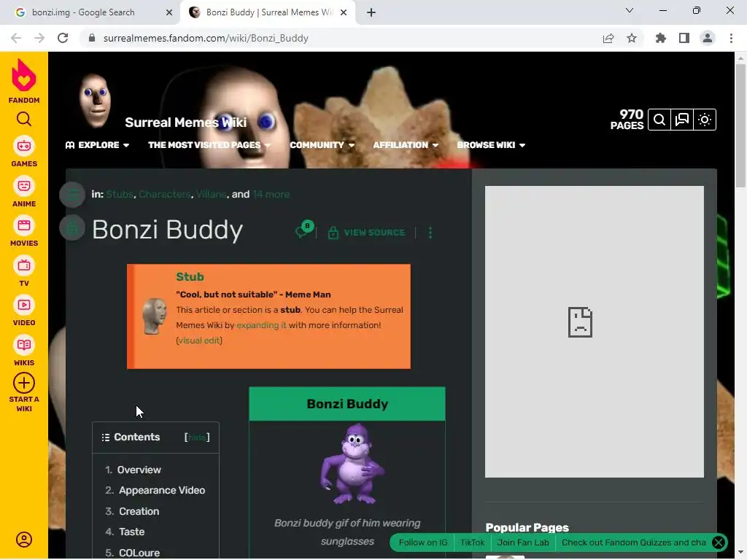
Task: Open the Movies section icon
Action: tap(24, 225)
